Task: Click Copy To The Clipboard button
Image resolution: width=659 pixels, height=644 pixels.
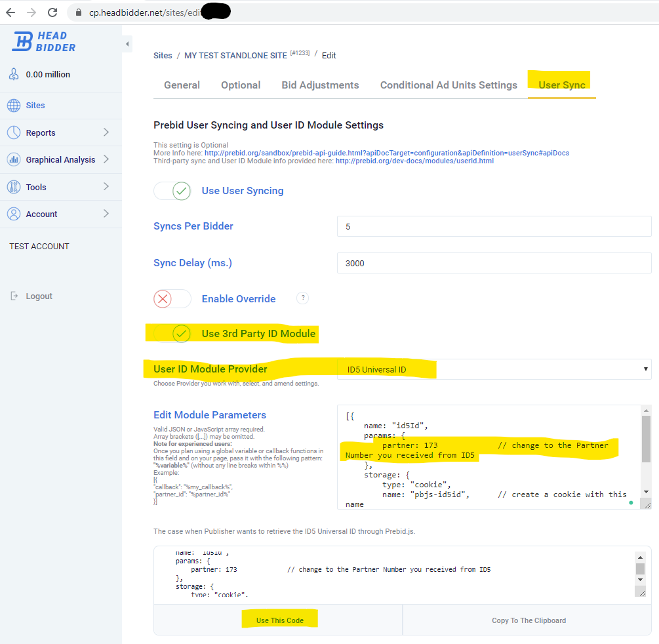Action: (x=529, y=620)
